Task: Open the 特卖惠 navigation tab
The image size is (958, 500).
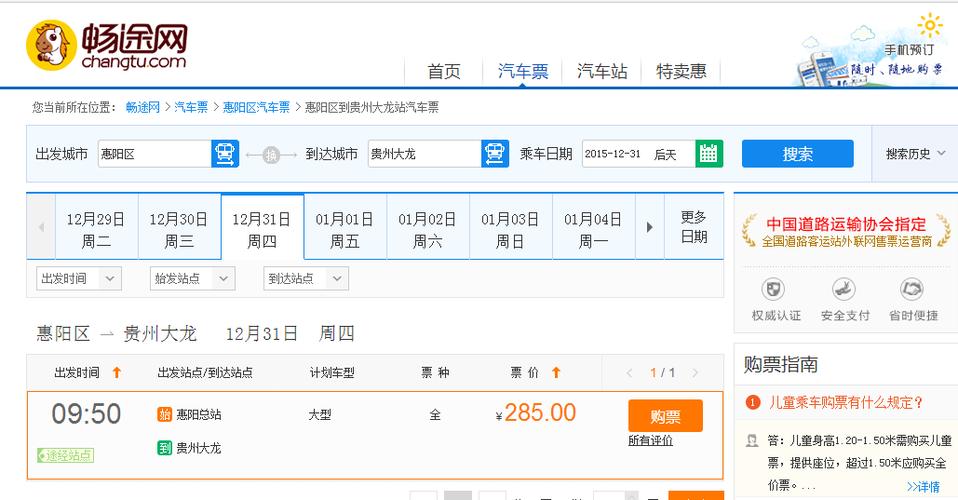Action: [x=681, y=72]
